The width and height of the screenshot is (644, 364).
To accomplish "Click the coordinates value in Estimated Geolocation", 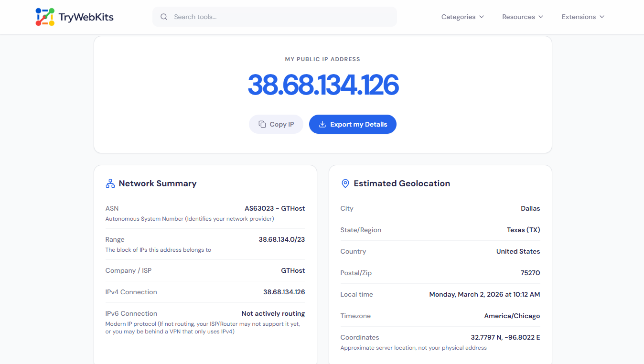I will click(505, 337).
